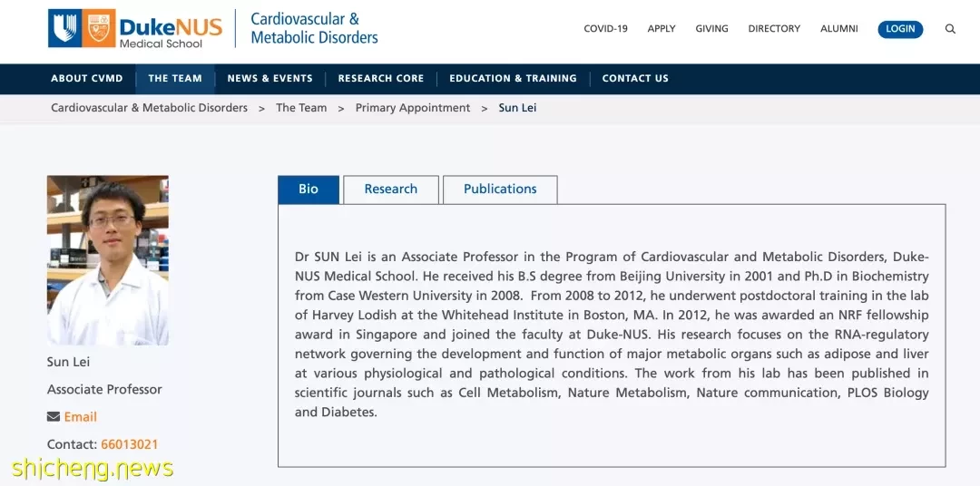Click the name Sun Lei under photo
Image resolution: width=980 pixels, height=486 pixels.
point(68,363)
